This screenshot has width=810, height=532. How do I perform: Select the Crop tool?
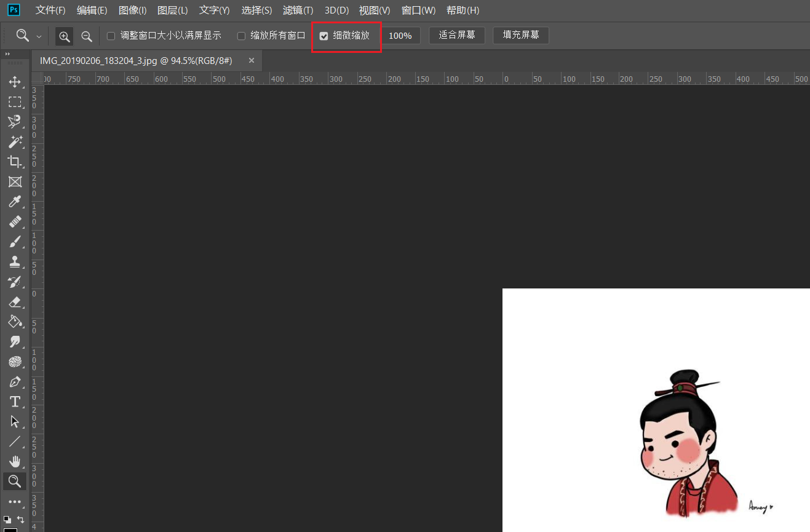pos(15,162)
